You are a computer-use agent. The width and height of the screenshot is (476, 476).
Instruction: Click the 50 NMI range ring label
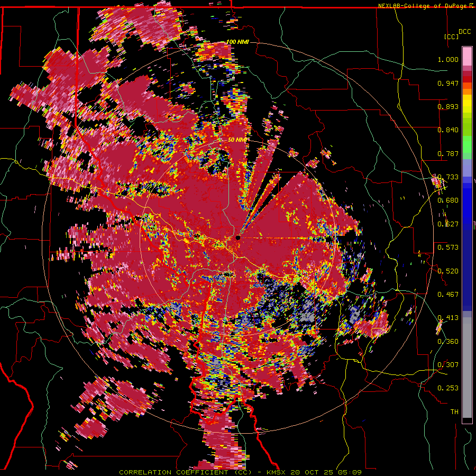coord(237,140)
